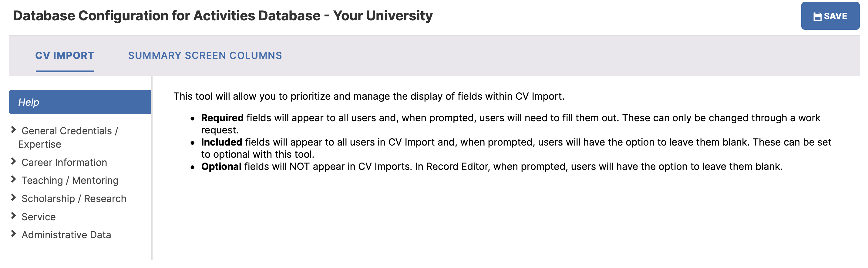Open the SUMMARY SCREEN COLUMNS tab
This screenshot has width=868, height=268.
tap(205, 56)
